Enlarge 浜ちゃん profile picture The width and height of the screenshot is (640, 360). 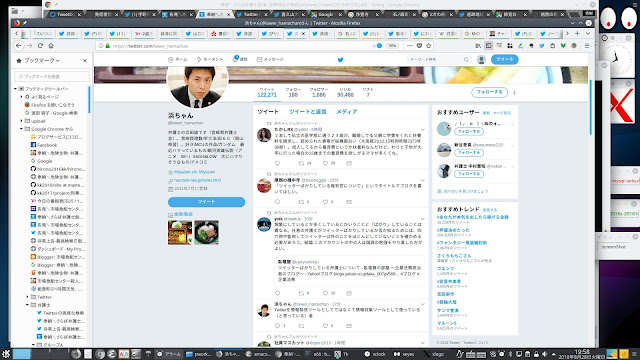tap(198, 87)
